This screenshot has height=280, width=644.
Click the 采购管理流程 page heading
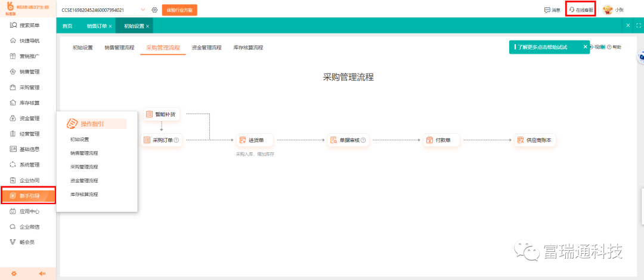point(348,77)
